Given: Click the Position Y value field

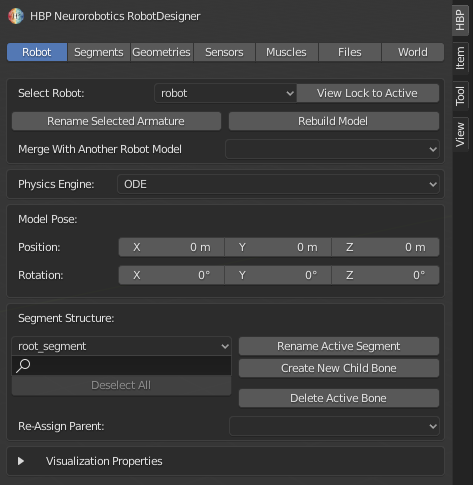Looking at the screenshot, I should 278,247.
